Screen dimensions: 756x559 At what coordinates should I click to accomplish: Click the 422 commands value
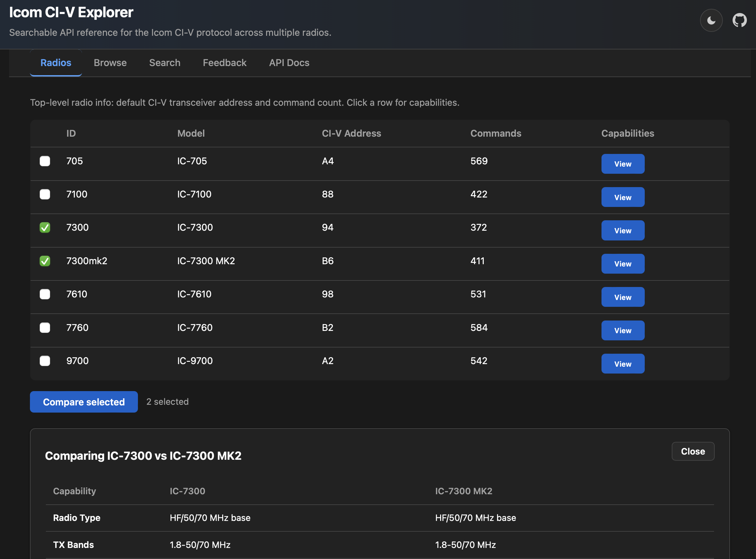[479, 194]
